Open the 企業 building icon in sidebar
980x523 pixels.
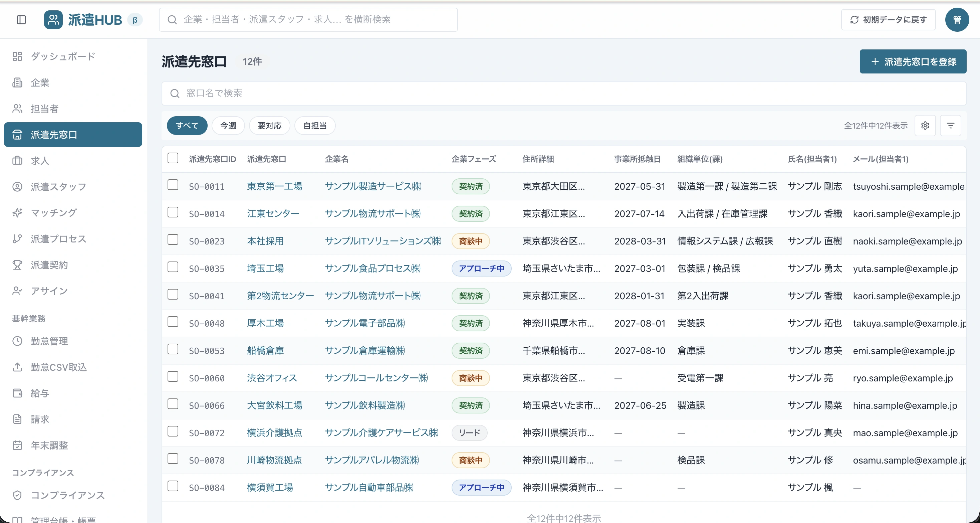click(x=17, y=82)
